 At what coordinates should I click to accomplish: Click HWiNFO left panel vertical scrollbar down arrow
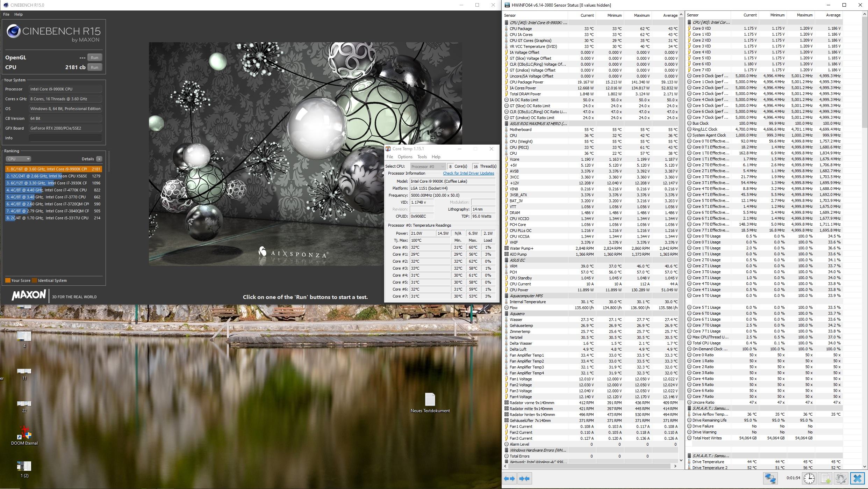click(681, 460)
